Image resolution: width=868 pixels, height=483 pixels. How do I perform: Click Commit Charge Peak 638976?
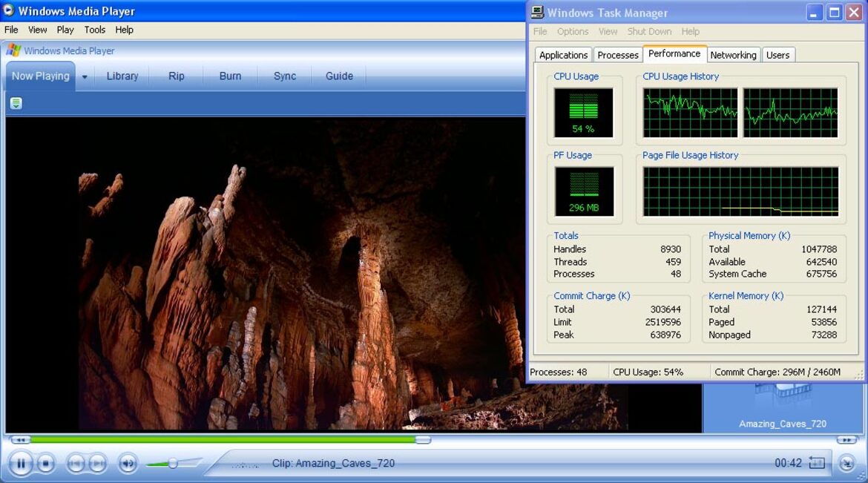point(665,335)
